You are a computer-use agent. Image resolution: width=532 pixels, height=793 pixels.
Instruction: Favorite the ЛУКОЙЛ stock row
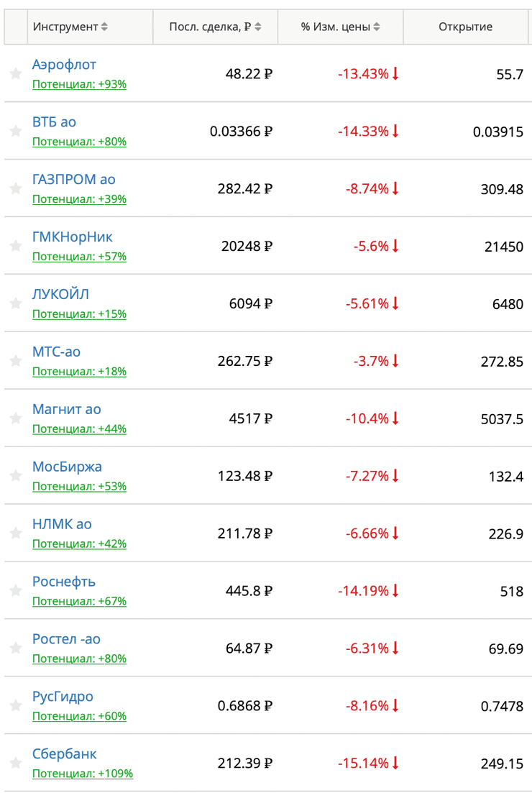click(x=16, y=303)
